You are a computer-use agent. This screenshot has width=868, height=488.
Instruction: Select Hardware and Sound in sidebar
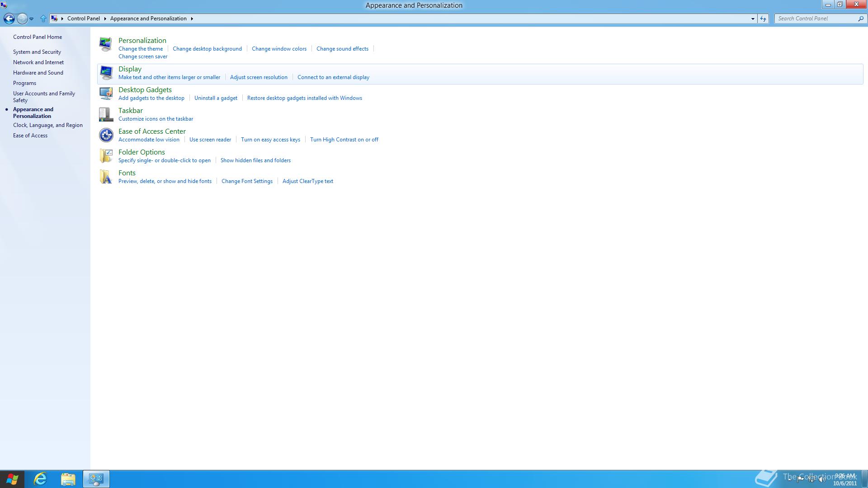tap(38, 73)
